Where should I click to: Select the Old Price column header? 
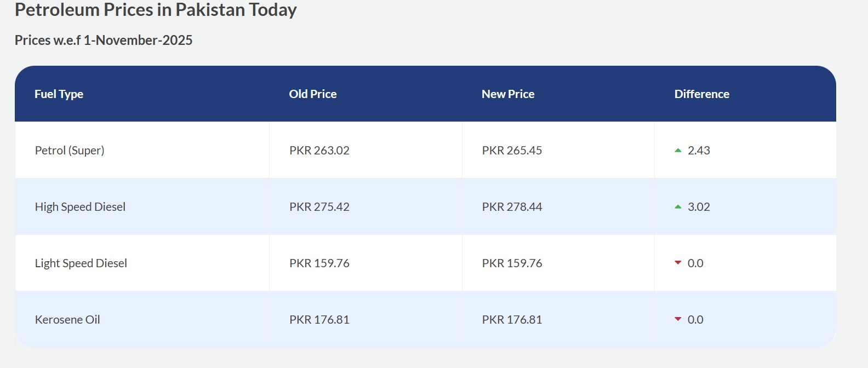coord(313,94)
